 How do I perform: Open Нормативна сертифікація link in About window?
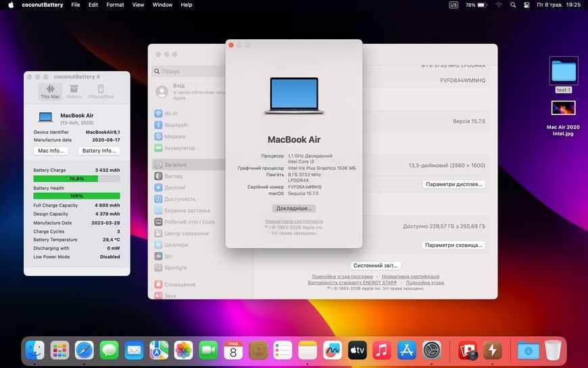click(294, 221)
